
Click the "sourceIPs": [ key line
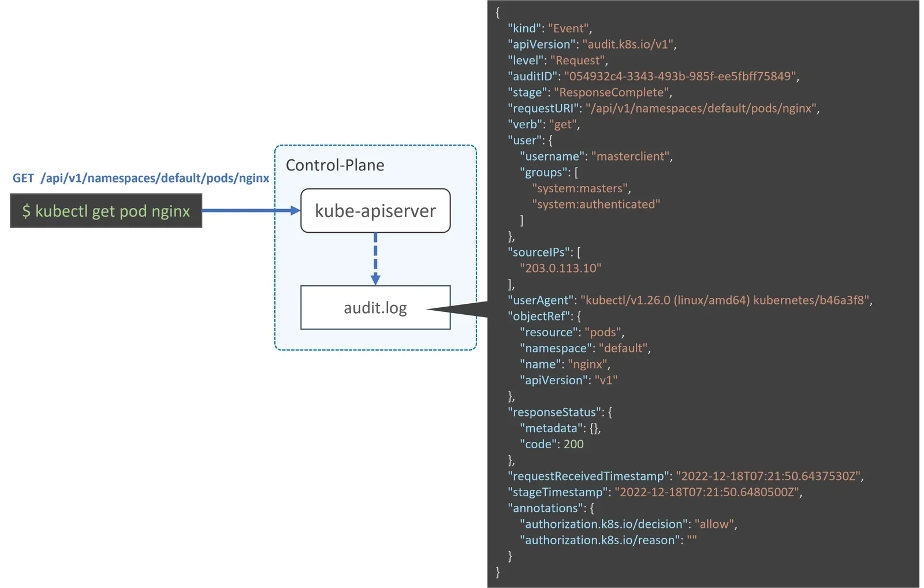click(544, 252)
